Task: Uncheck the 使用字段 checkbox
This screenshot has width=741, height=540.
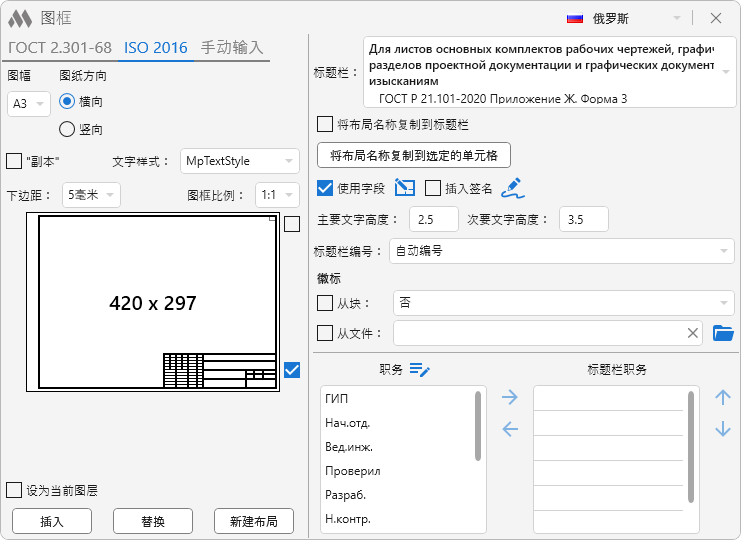Action: tap(325, 188)
